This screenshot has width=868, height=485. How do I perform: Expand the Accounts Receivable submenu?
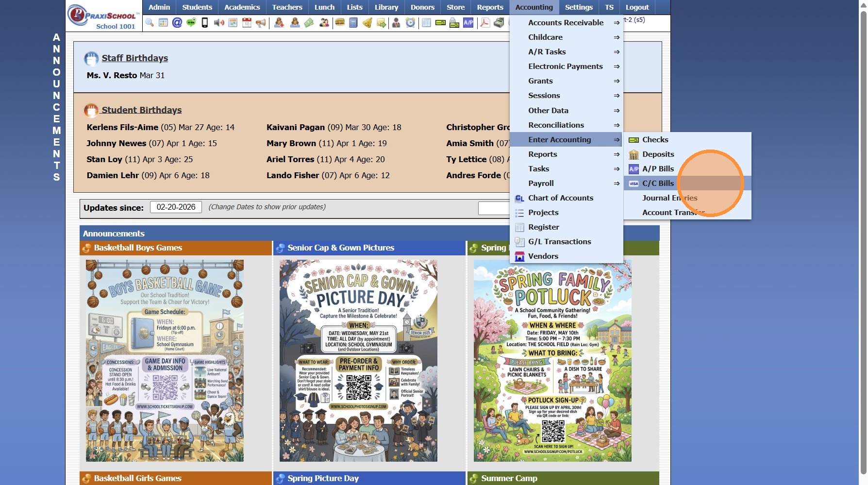coord(566,23)
